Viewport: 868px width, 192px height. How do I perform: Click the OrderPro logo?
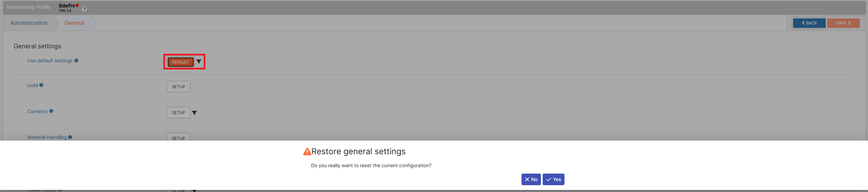point(69,8)
